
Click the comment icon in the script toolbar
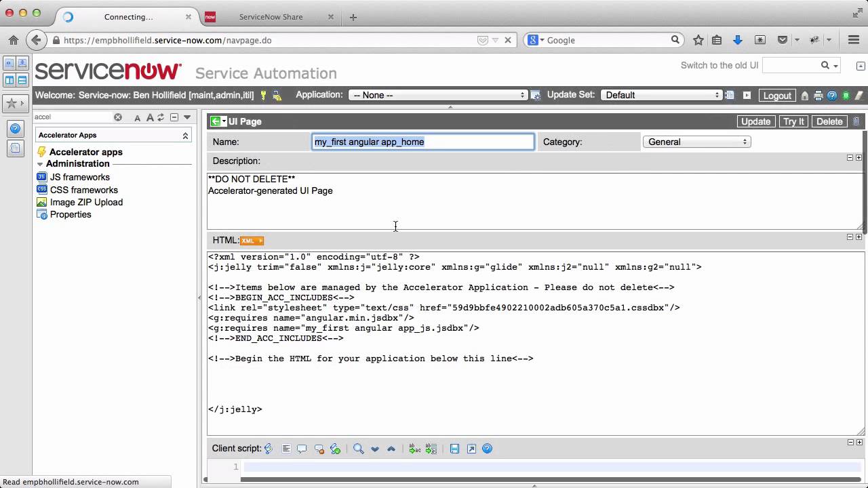302,449
